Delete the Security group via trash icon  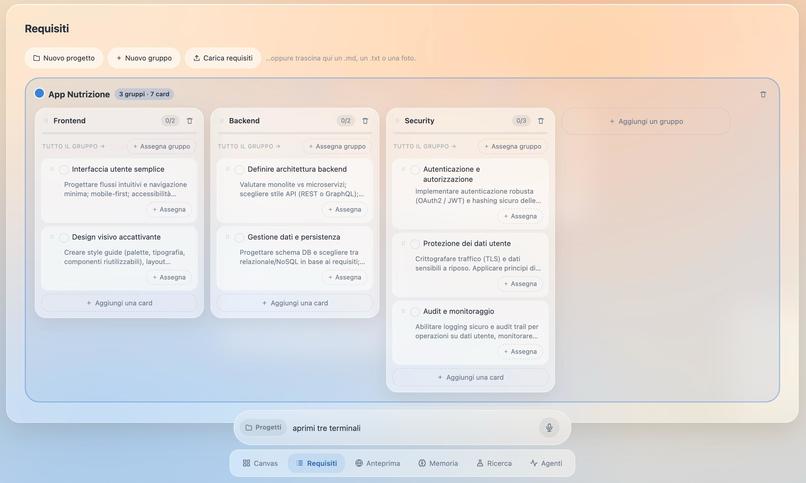coord(541,121)
